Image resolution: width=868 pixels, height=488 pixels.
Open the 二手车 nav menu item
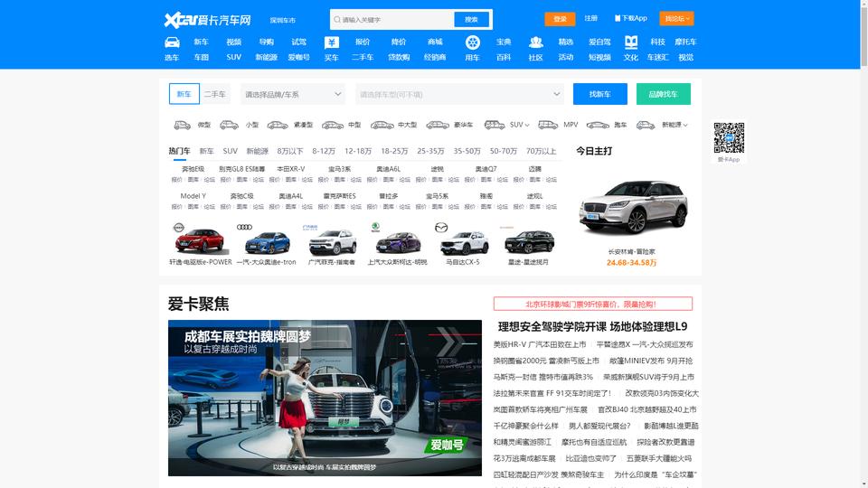click(x=363, y=57)
